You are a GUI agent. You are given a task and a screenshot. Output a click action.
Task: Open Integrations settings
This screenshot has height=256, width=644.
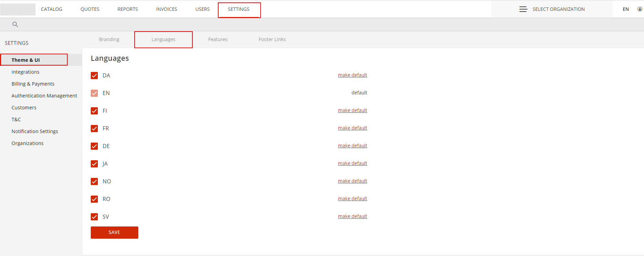pos(25,72)
